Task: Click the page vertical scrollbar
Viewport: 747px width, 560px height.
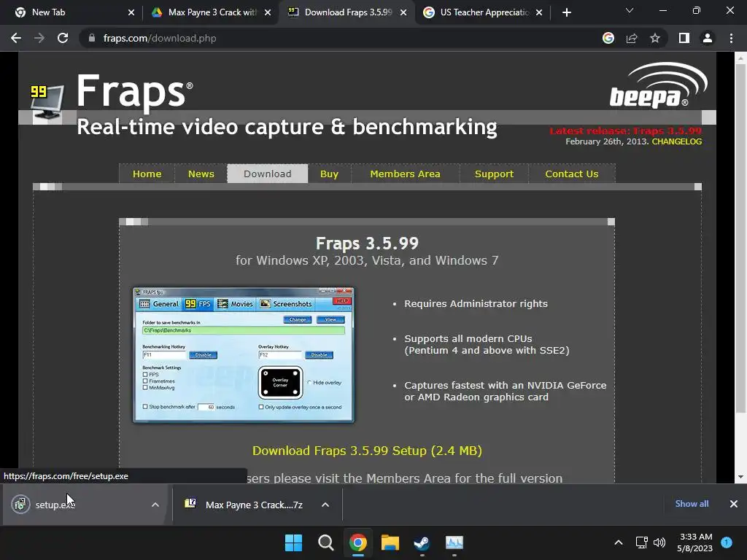Action: [x=740, y=238]
